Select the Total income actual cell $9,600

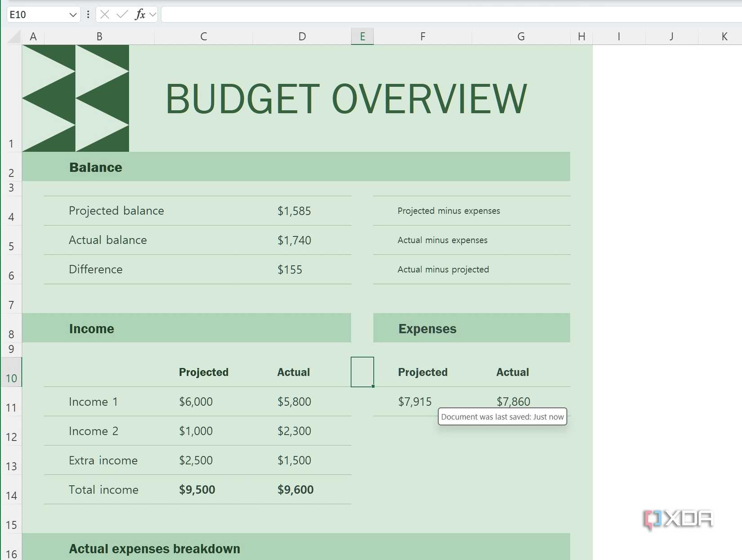click(295, 489)
